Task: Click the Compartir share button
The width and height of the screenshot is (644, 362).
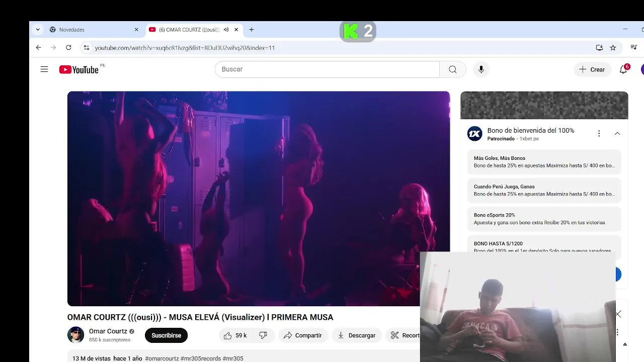Action: pyautogui.click(x=303, y=335)
